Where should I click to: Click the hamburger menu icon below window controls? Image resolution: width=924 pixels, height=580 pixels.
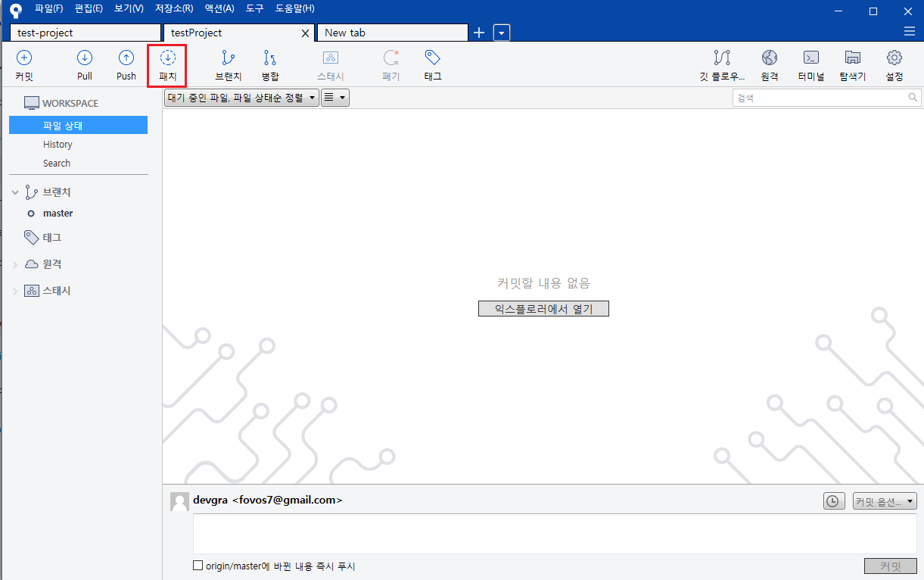pyautogui.click(x=910, y=31)
